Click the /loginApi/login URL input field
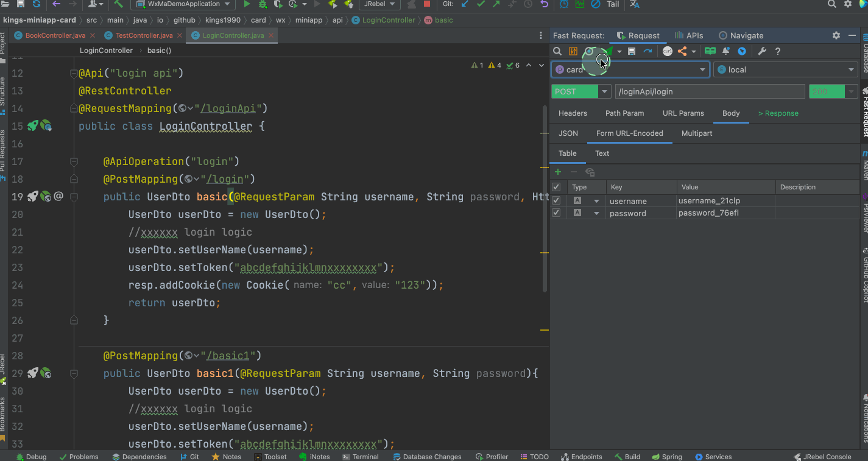This screenshot has width=868, height=461. pyautogui.click(x=710, y=91)
